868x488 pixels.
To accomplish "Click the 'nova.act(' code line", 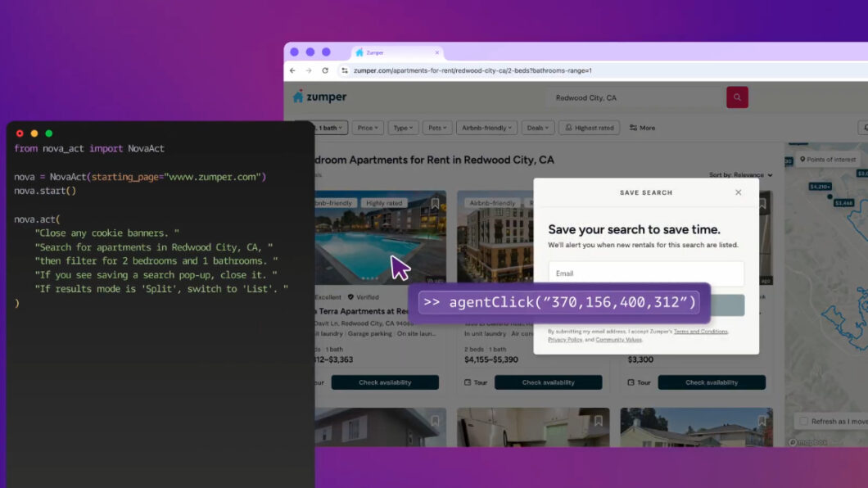I will (37, 219).
